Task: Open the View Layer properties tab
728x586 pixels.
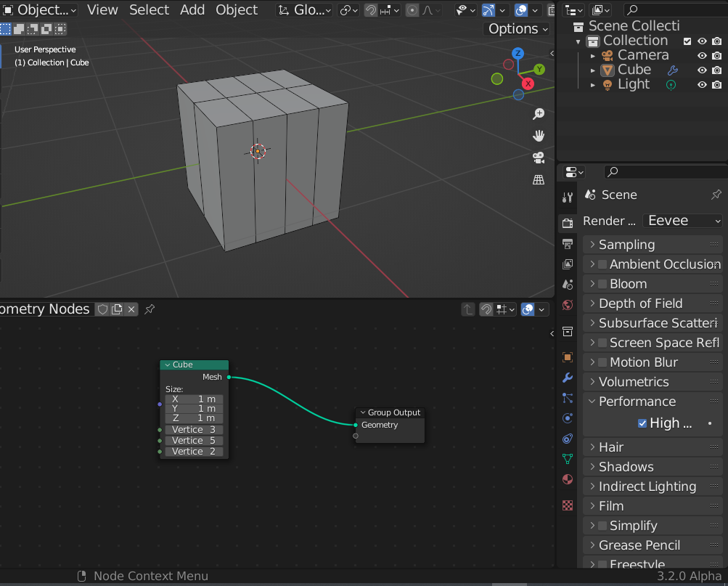Action: [568, 264]
